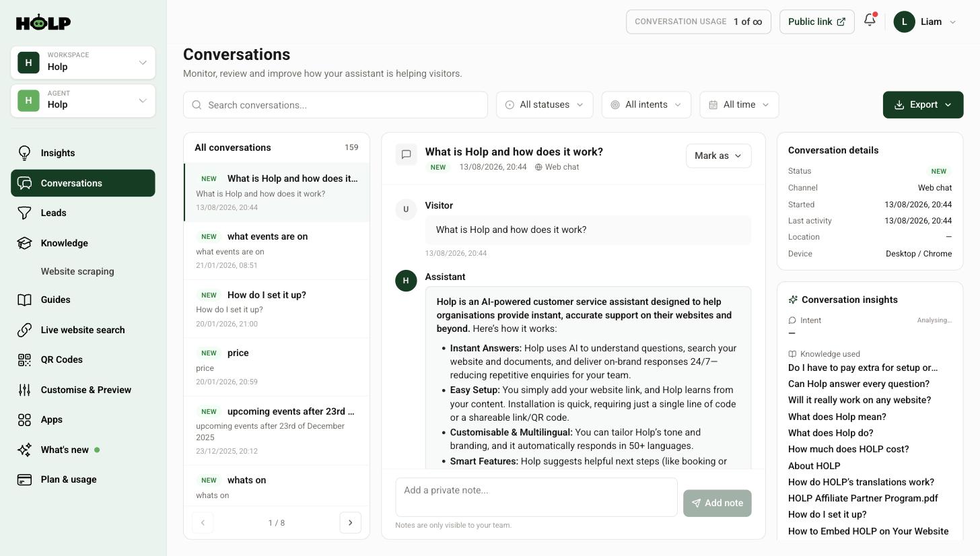Expand the Liam user menu

pos(925,22)
